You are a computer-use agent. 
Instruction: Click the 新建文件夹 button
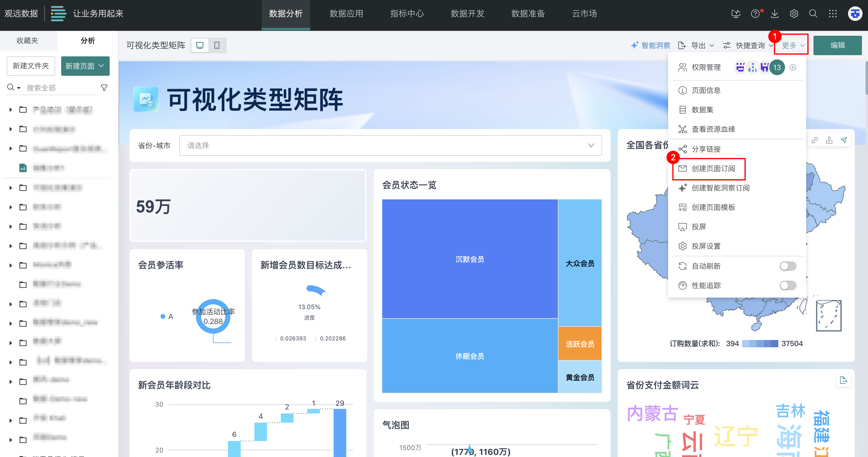(x=31, y=66)
